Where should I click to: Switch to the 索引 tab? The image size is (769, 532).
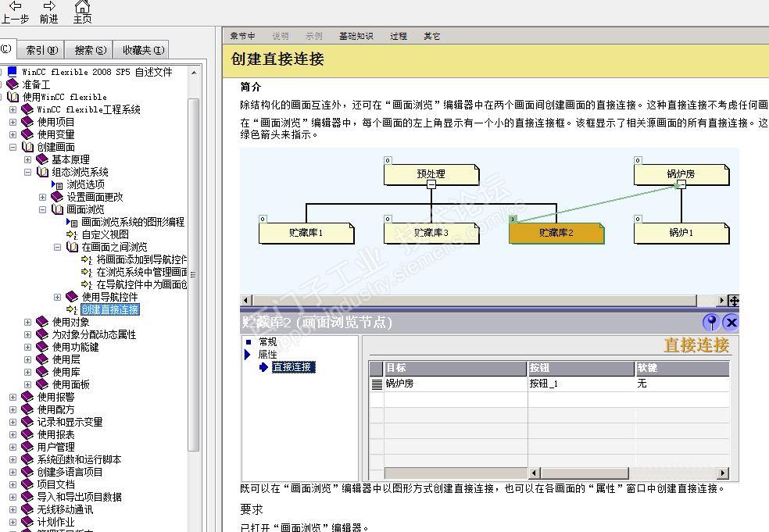tap(41, 50)
